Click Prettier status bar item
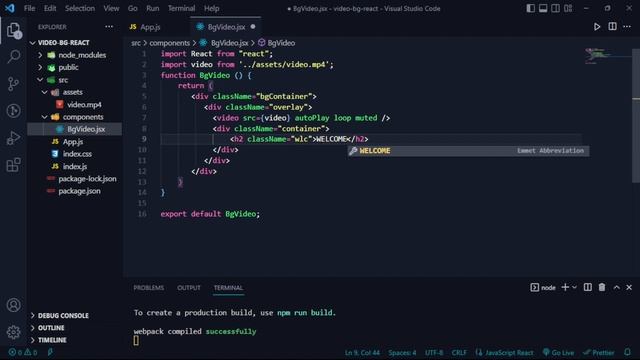The height and width of the screenshot is (360, 640). [598, 352]
